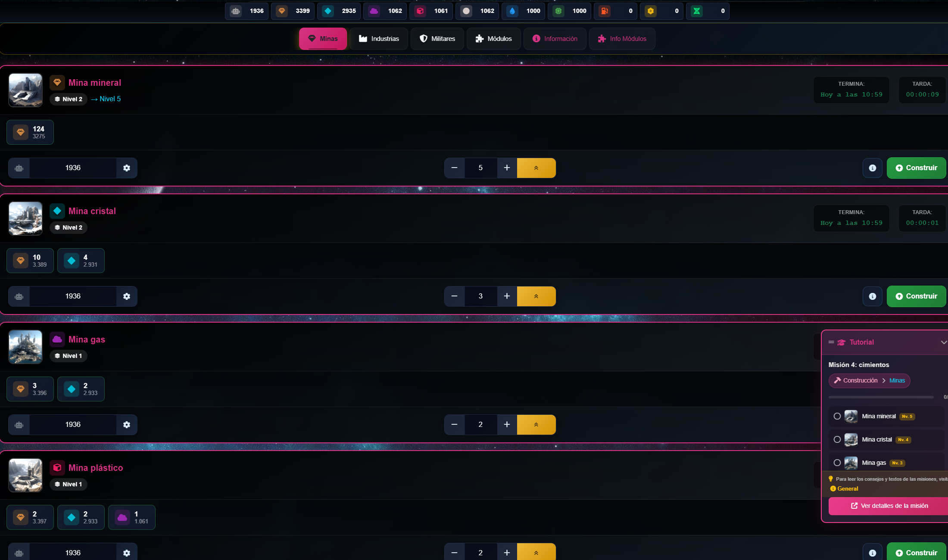Increase Mina gas target level with plus
948x560 pixels.
(507, 425)
